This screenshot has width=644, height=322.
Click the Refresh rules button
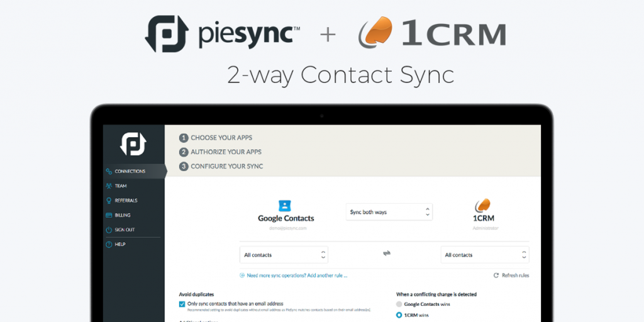coord(511,275)
